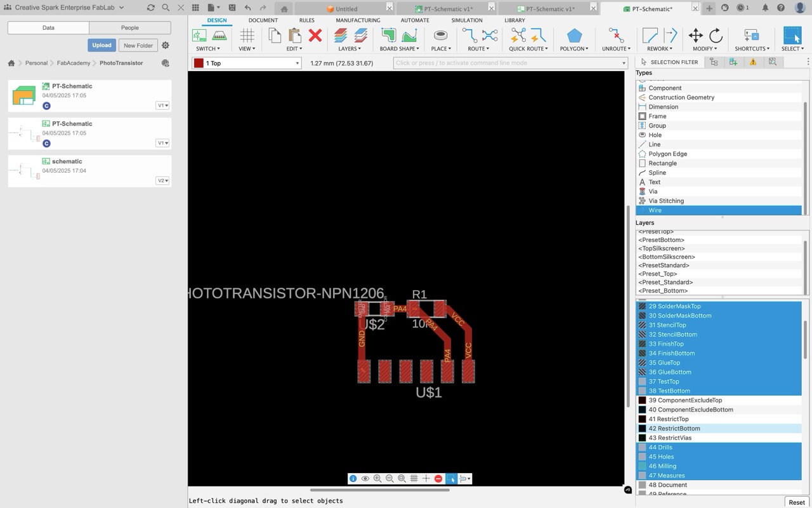This screenshot has width=812, height=508.
Task: Click Zoom In magnifier in canvas toolbar
Action: click(377, 479)
